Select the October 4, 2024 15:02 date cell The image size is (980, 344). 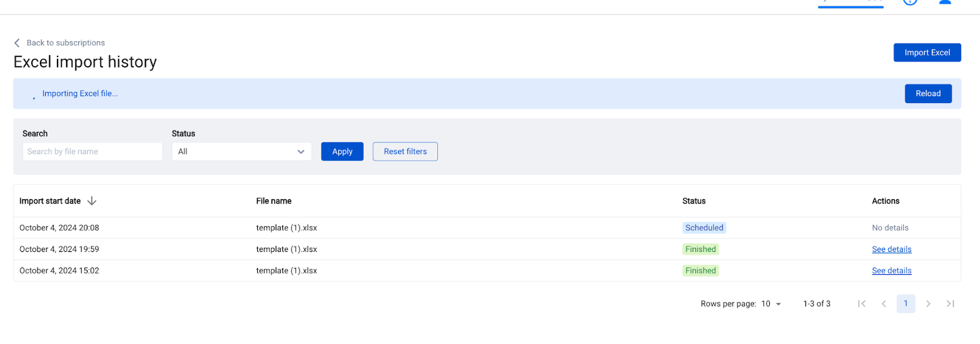59,271
